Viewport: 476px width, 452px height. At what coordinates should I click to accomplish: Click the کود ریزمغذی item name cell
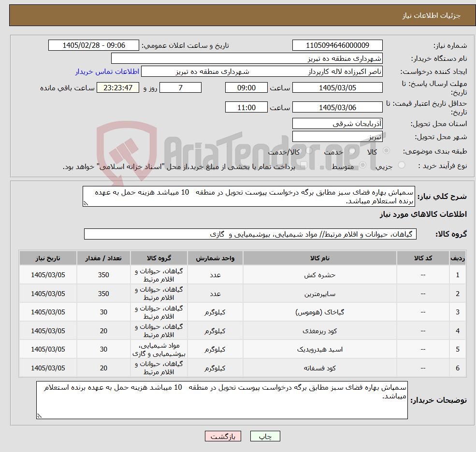319,331
